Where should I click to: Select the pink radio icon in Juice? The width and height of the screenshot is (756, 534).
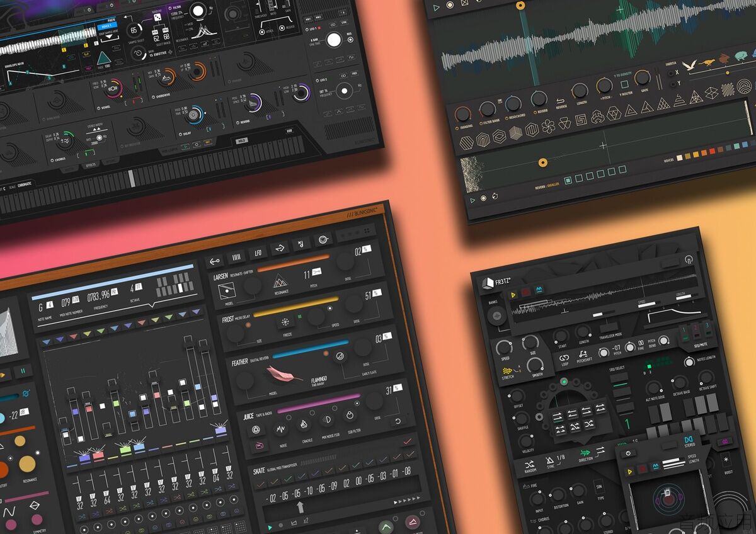[x=258, y=446]
